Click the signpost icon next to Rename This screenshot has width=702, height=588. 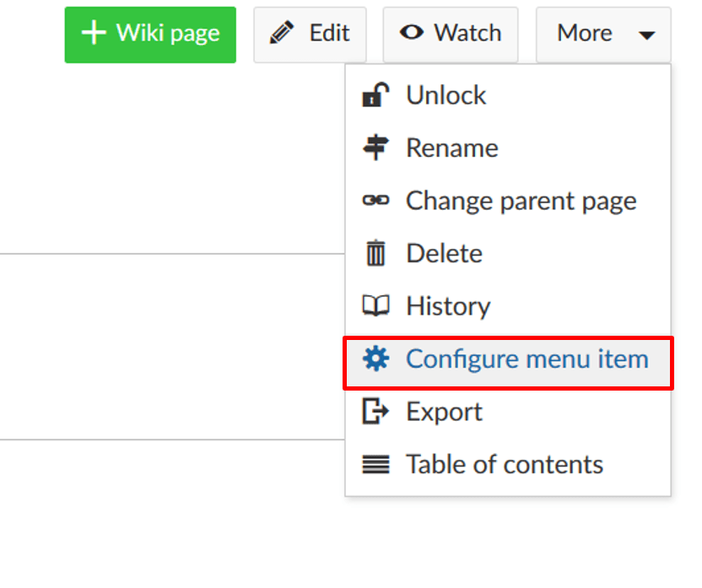[376, 148]
